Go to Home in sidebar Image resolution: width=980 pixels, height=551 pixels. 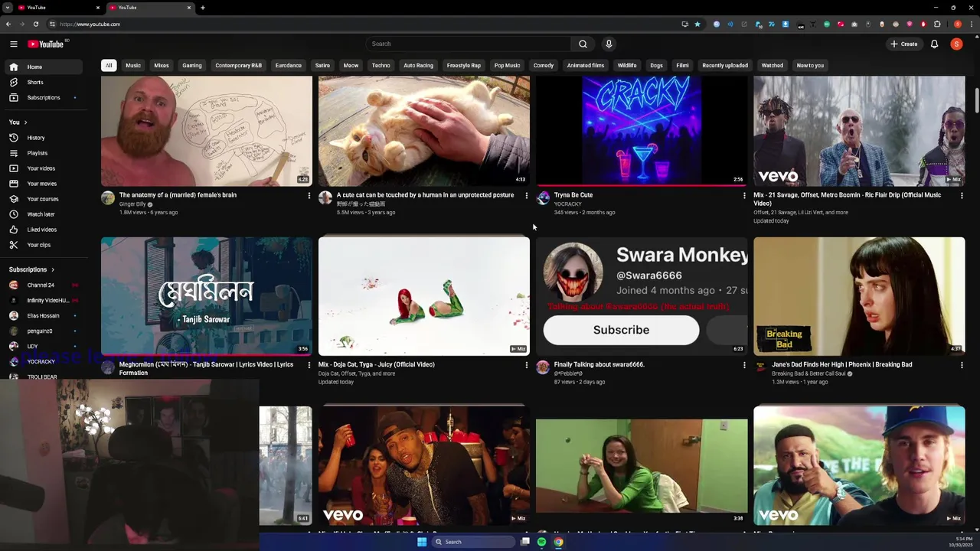point(44,67)
